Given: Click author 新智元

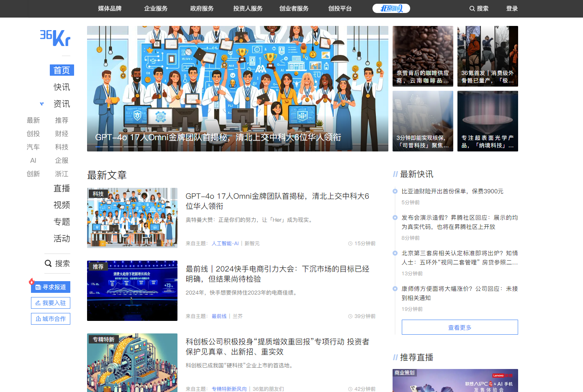Looking at the screenshot, I should pos(252,243).
